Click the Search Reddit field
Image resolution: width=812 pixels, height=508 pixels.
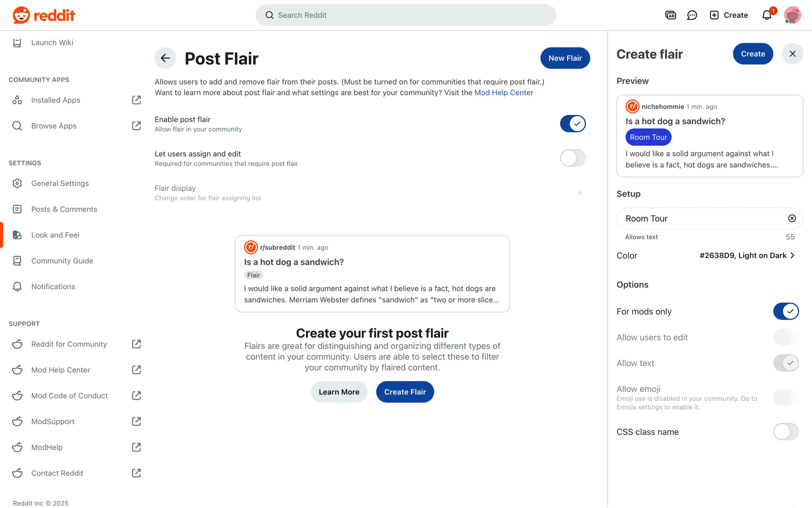coord(406,15)
